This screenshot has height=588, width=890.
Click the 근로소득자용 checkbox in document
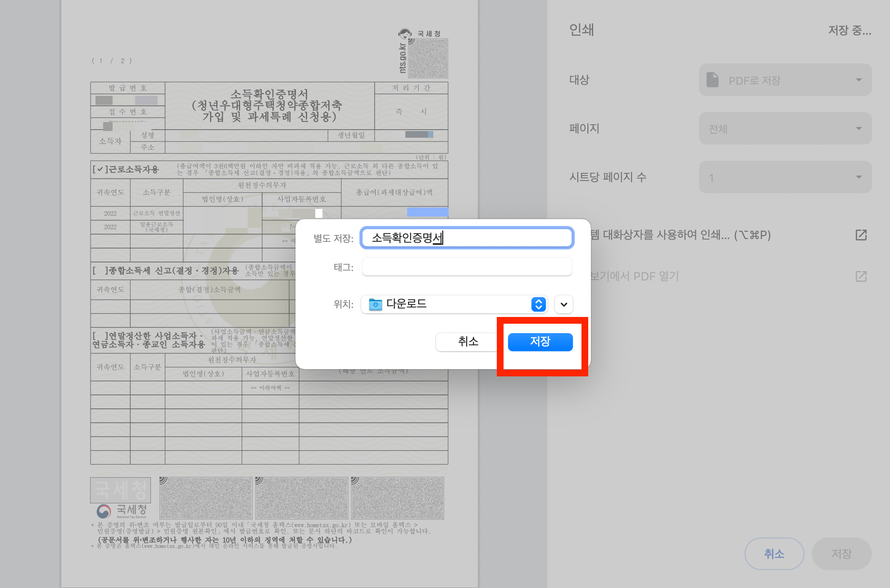point(100,169)
